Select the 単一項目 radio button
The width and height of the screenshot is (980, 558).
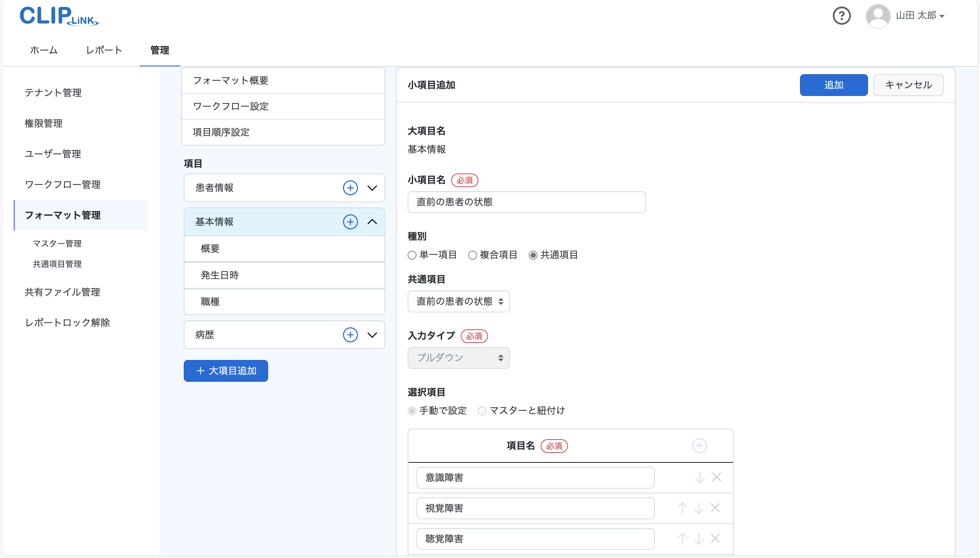tap(412, 255)
